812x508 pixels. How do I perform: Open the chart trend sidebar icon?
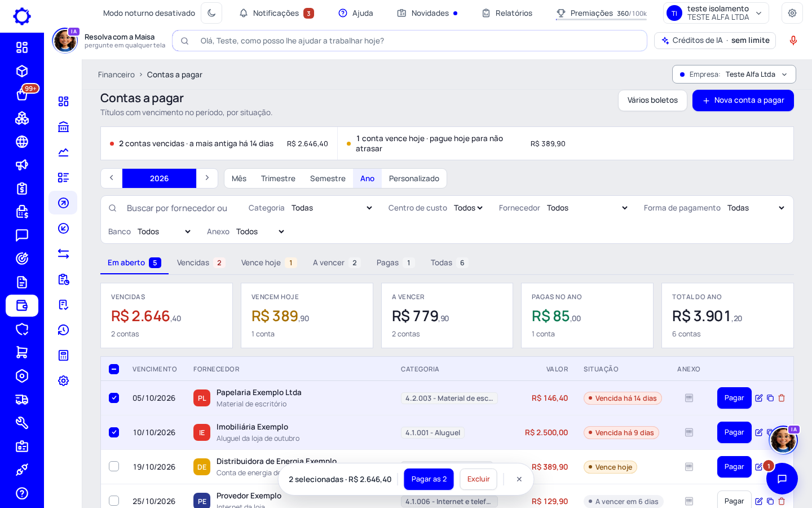[x=63, y=152]
